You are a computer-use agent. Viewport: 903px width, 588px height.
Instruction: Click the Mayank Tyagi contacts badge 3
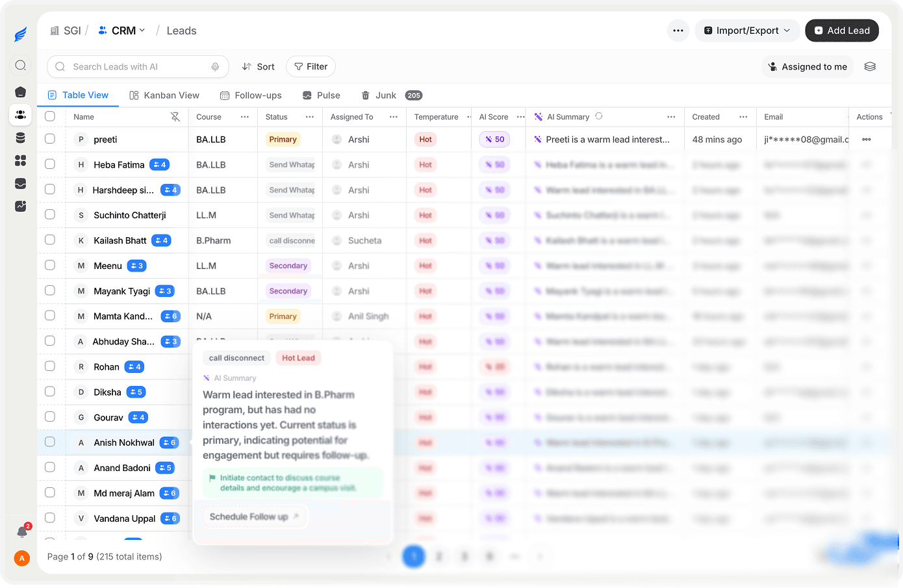(165, 291)
